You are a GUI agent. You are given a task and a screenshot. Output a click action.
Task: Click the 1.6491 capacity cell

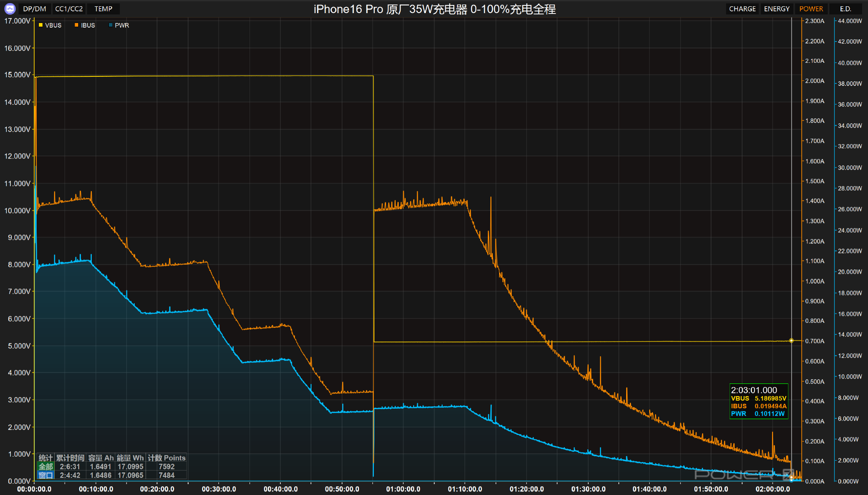[x=100, y=467]
